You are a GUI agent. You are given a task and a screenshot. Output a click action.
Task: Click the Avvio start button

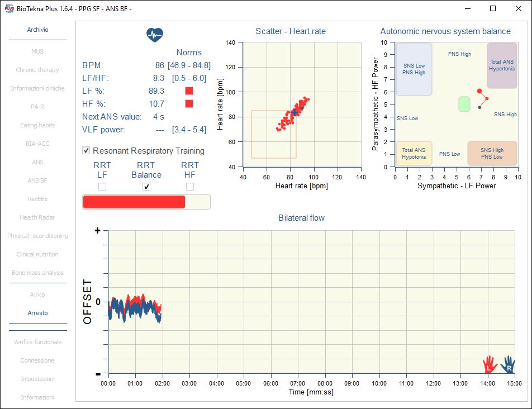(37, 294)
